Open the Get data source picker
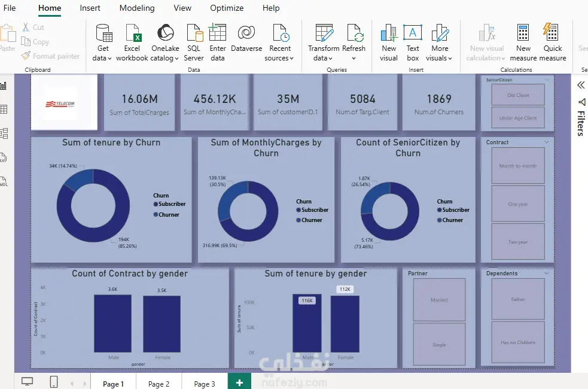 [x=102, y=42]
